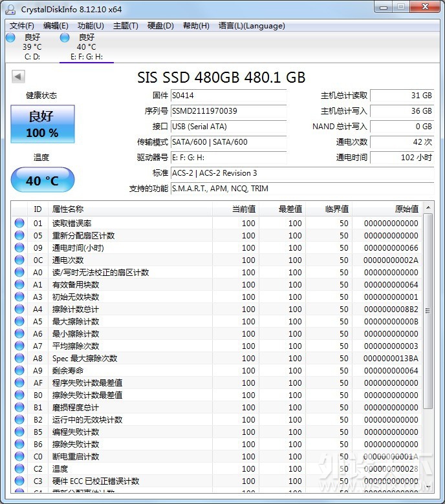Click status orb for AF row

click(x=19, y=383)
